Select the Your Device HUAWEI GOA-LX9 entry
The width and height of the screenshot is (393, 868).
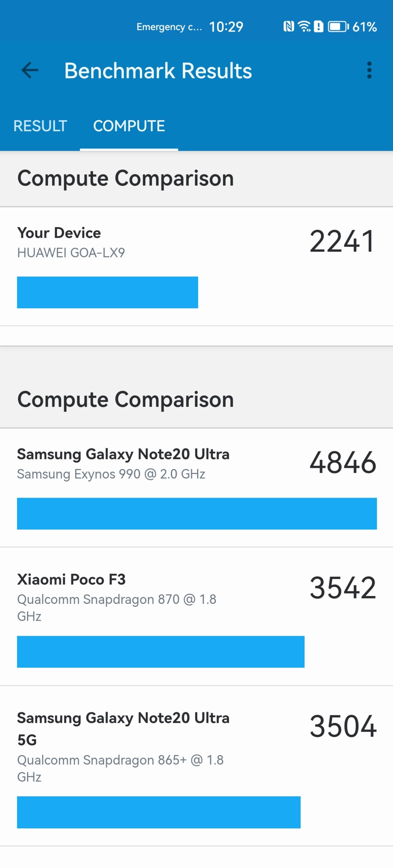pyautogui.click(x=196, y=267)
